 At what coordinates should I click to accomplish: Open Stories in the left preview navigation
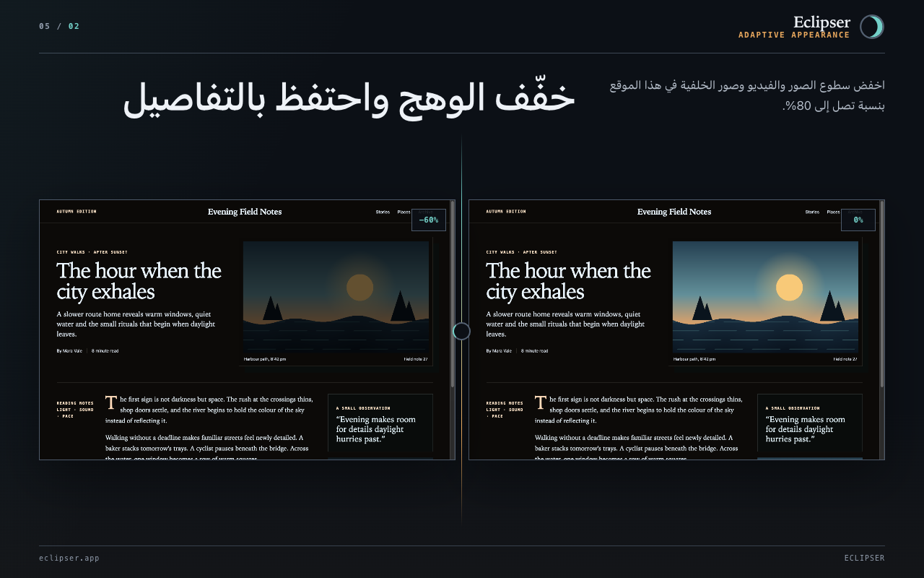[383, 212]
